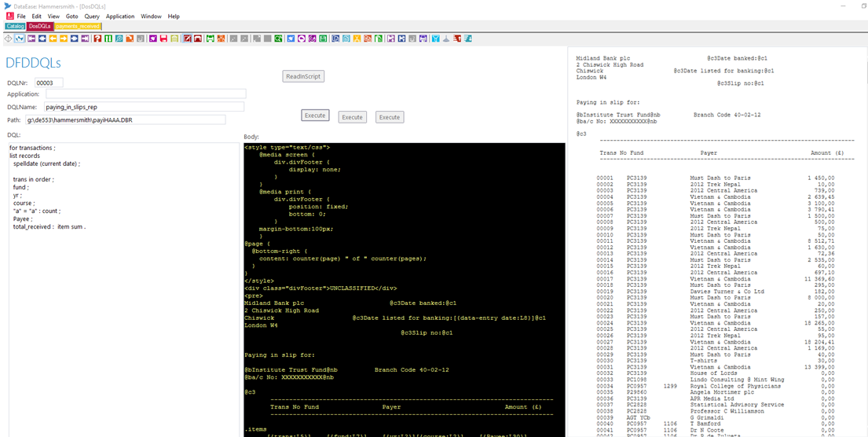Click the orange scissors cut icon
868x437 pixels.
click(357, 39)
